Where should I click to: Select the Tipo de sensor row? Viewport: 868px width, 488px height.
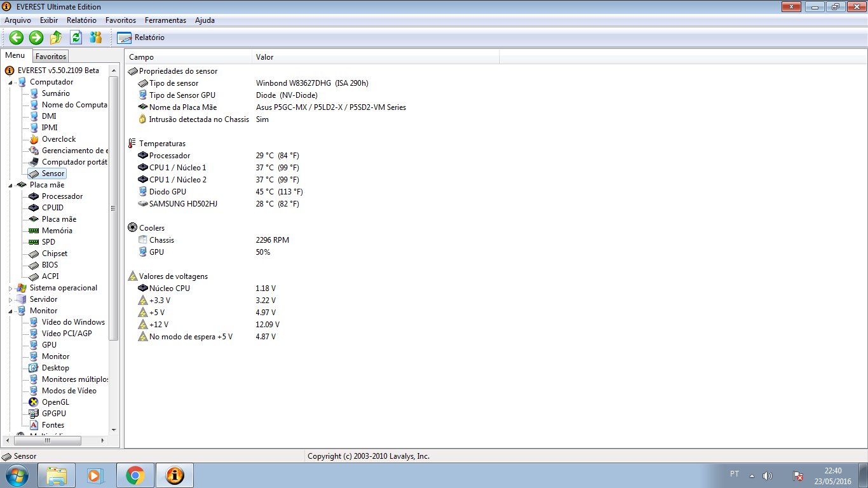(x=254, y=83)
